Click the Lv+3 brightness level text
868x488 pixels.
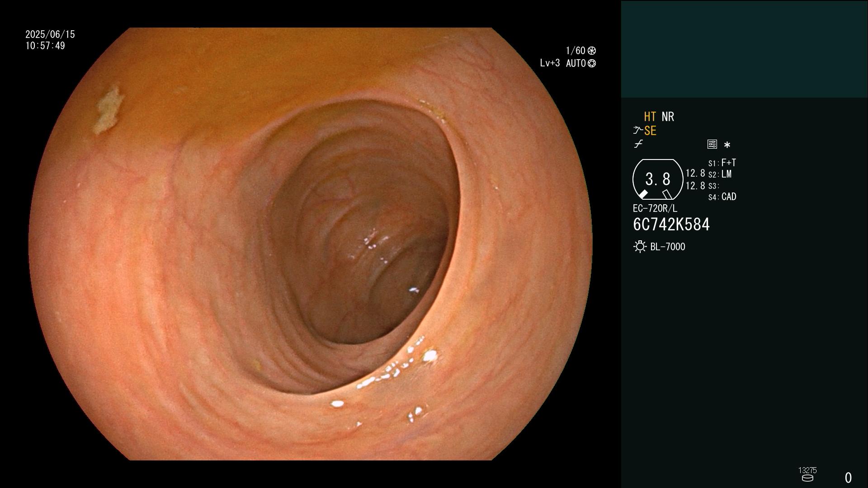click(x=550, y=63)
